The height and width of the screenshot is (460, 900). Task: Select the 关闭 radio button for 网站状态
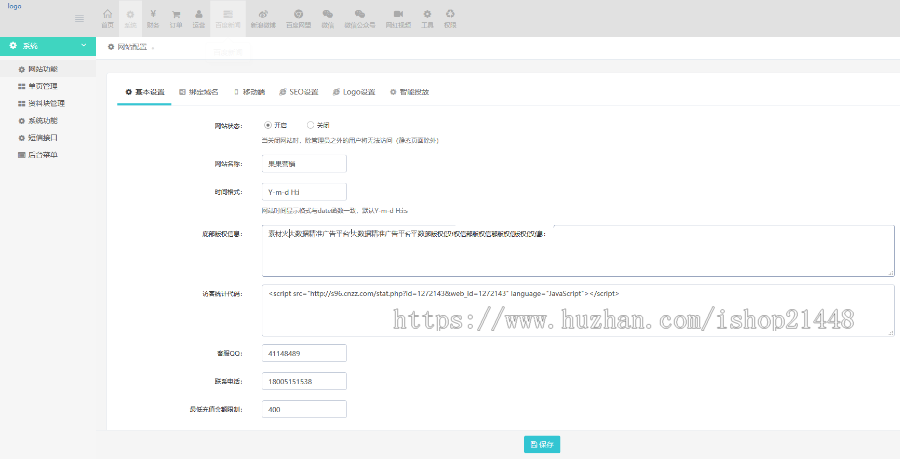(x=311, y=125)
